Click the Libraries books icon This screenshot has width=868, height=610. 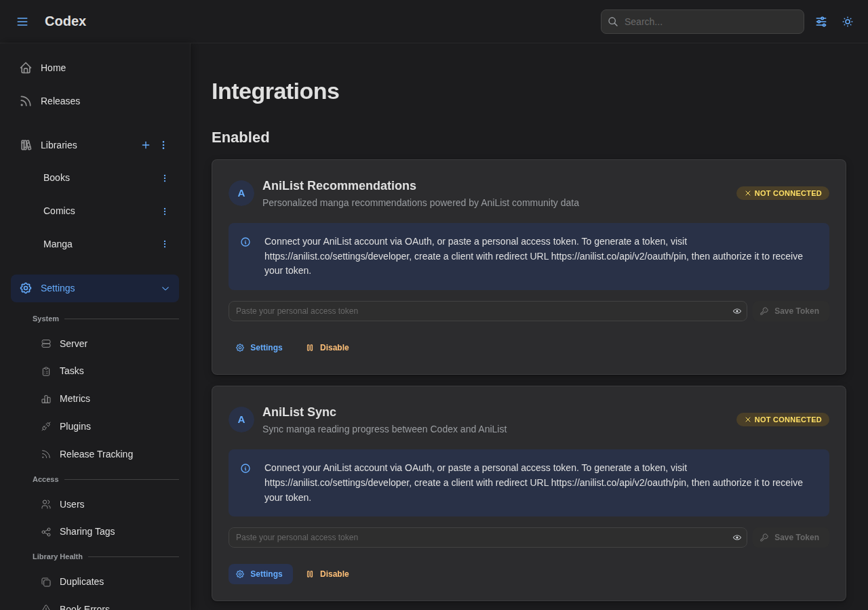26,145
